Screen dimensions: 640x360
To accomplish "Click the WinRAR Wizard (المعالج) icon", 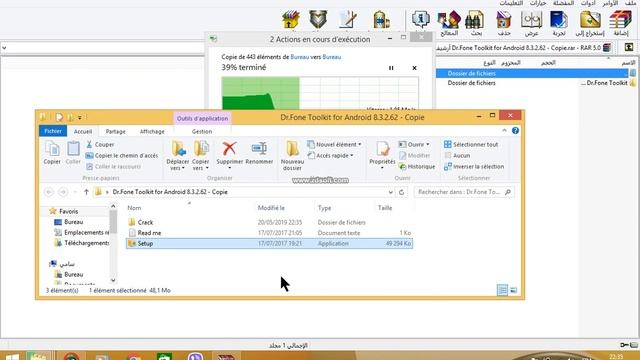I will click(449, 20).
